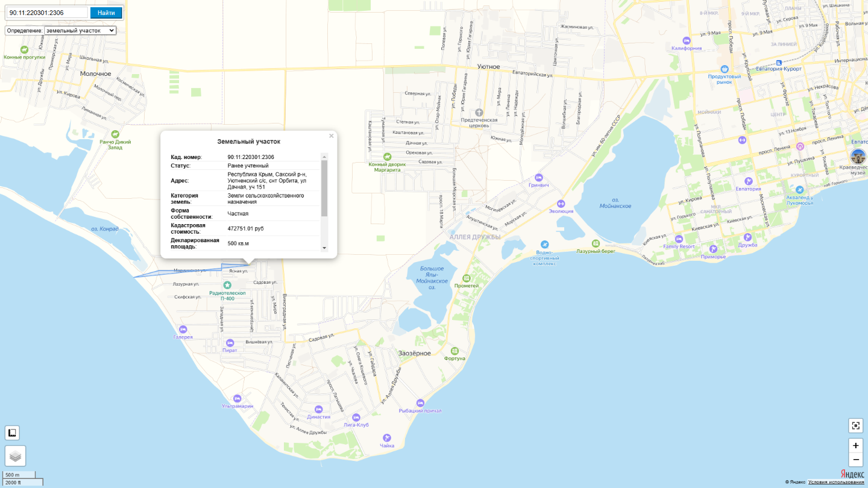Open the Продуктовый рынок marker

pyautogui.click(x=724, y=69)
